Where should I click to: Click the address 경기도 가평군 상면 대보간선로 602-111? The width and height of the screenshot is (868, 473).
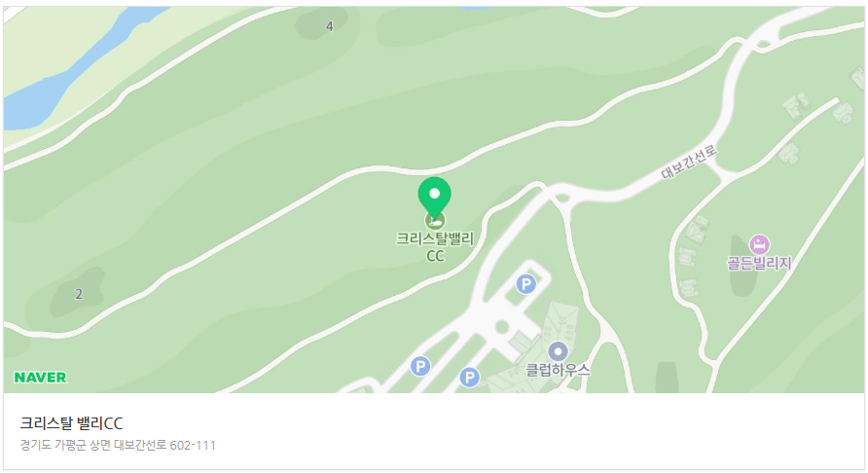point(118,446)
